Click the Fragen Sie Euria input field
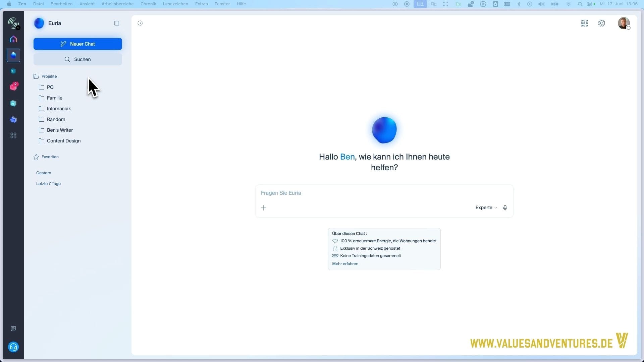Screen dimensions: 644x362 (384, 193)
